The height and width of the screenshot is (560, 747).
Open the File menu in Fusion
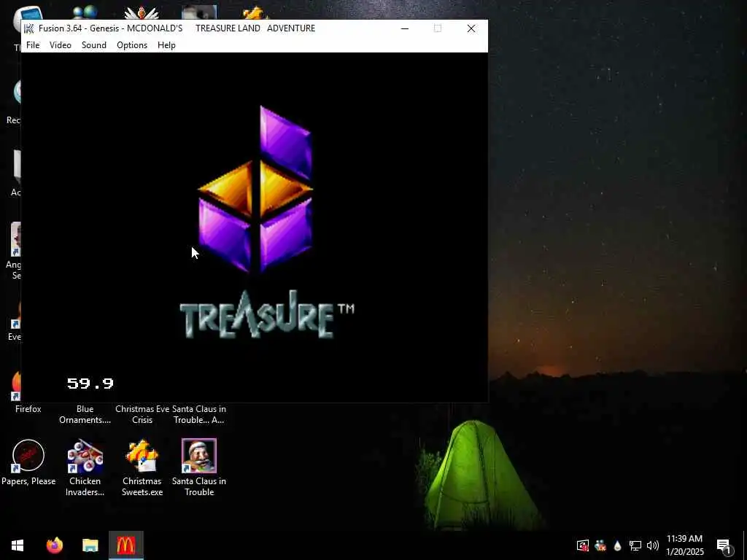(x=33, y=44)
